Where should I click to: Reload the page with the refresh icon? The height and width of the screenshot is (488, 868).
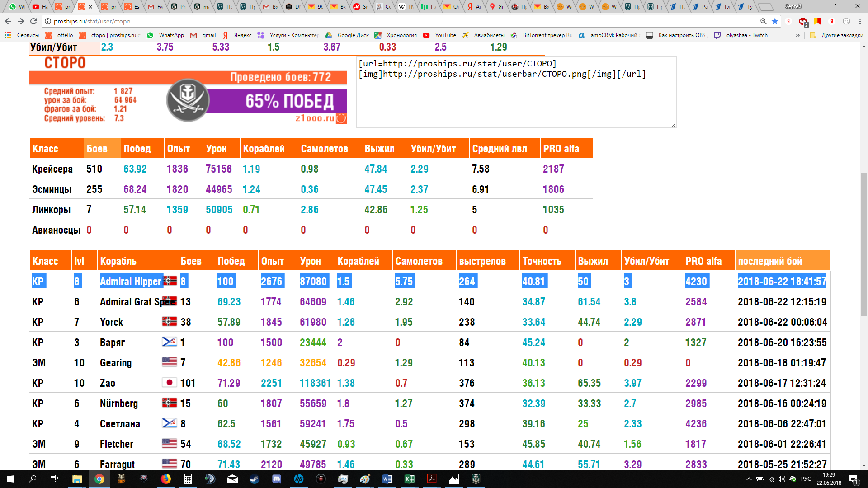tap(33, 21)
